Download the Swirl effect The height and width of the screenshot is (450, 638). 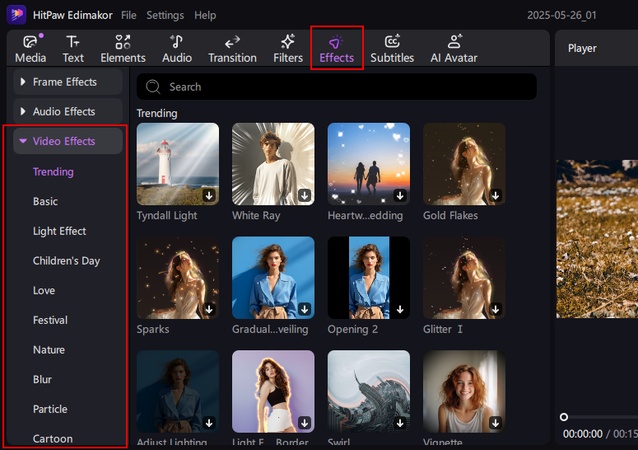[400, 423]
